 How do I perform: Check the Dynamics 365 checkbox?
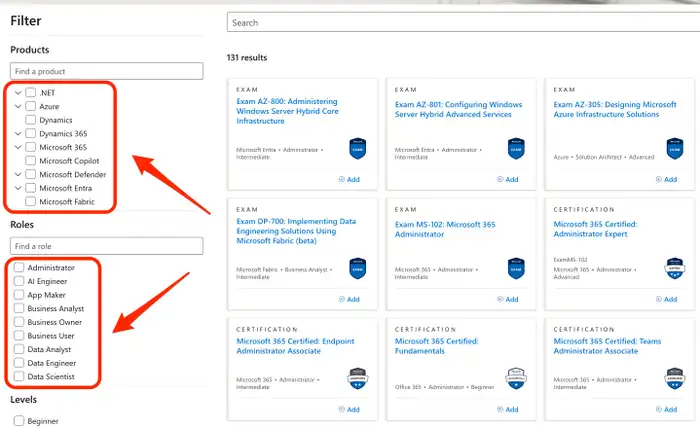30,133
